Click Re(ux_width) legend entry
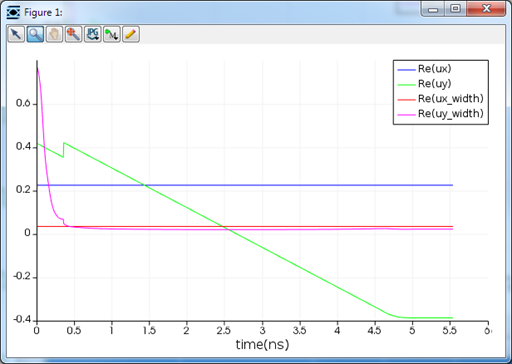Viewport: 512px width, 364px height. click(x=451, y=99)
